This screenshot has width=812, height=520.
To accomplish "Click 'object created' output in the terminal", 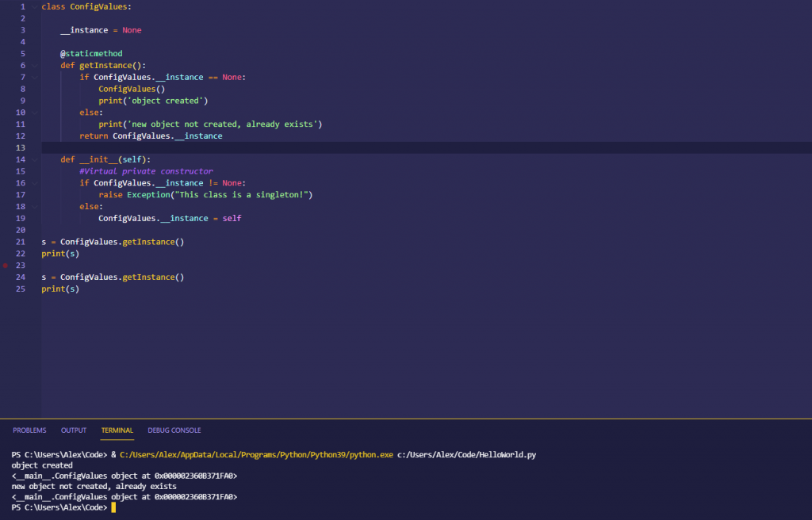I will coord(42,465).
